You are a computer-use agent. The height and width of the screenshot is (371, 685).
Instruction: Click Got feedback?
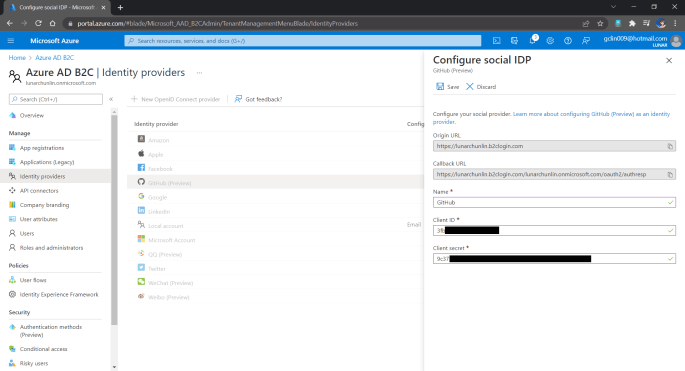pyautogui.click(x=259, y=99)
